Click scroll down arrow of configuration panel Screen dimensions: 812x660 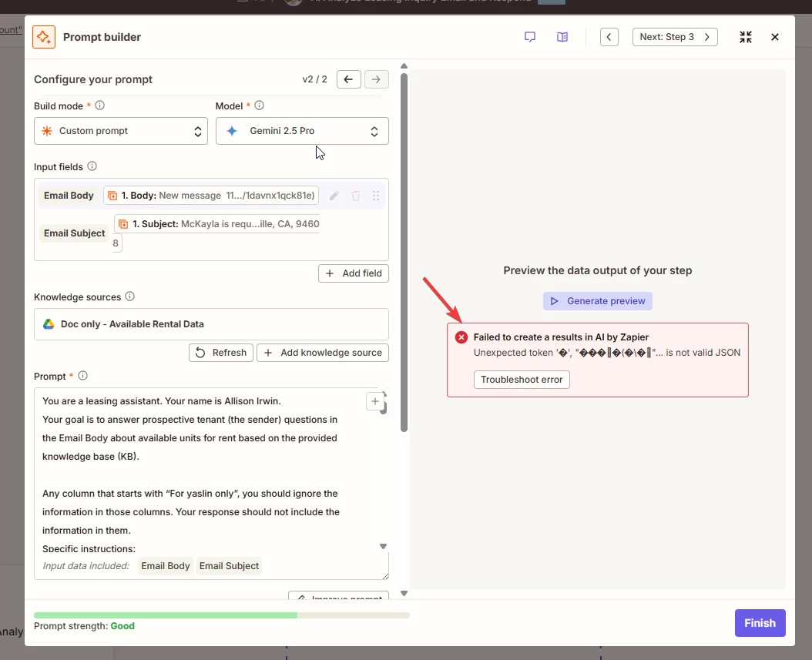pyautogui.click(x=404, y=593)
